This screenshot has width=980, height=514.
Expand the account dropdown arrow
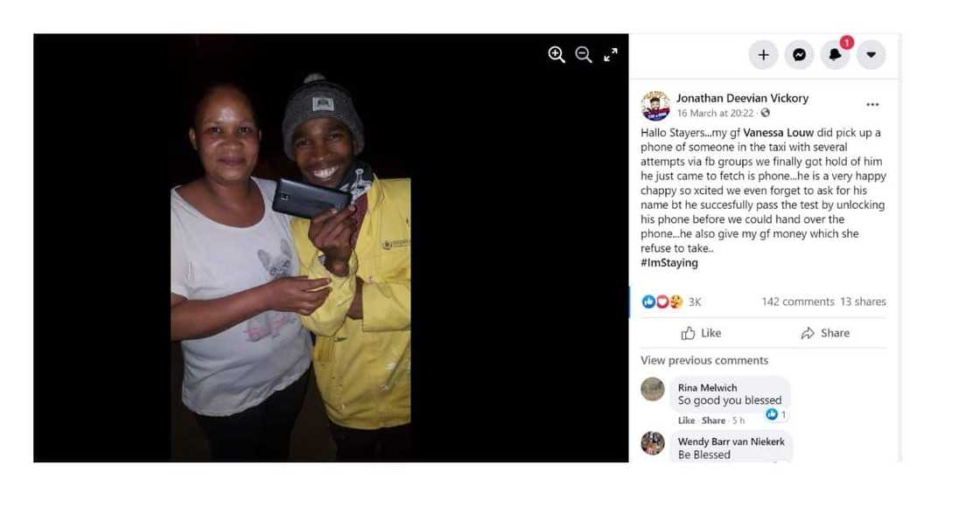tap(871, 55)
